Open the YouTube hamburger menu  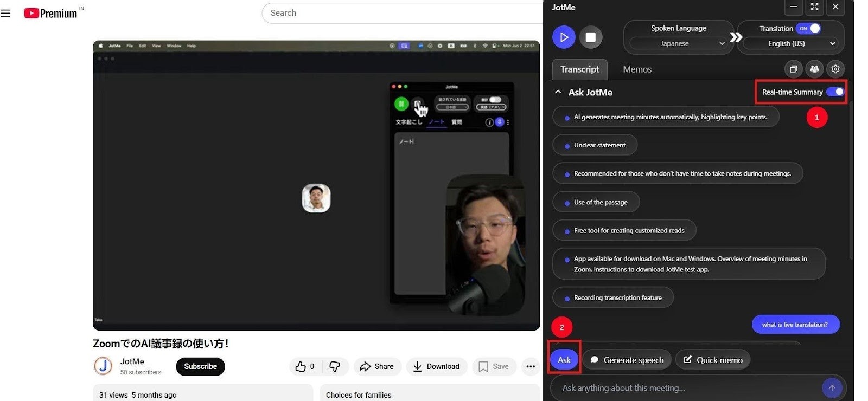(5, 13)
